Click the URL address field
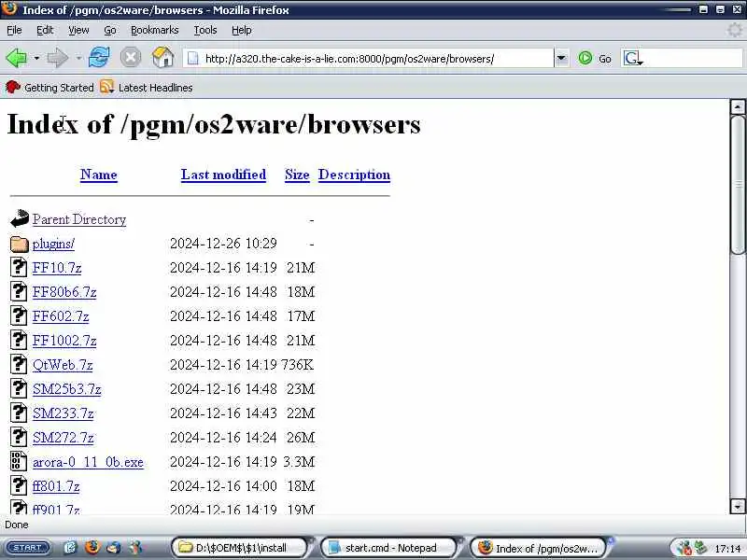747x560 pixels. click(x=368, y=59)
